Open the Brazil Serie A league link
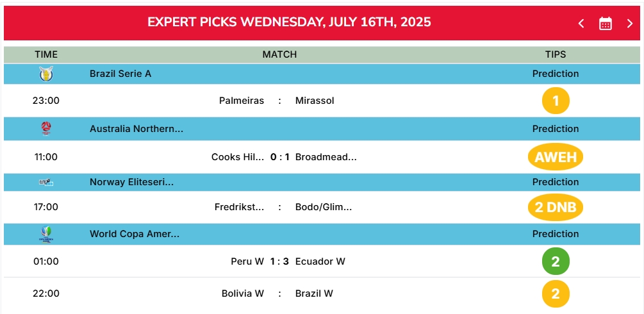644x314 pixels. tap(120, 74)
